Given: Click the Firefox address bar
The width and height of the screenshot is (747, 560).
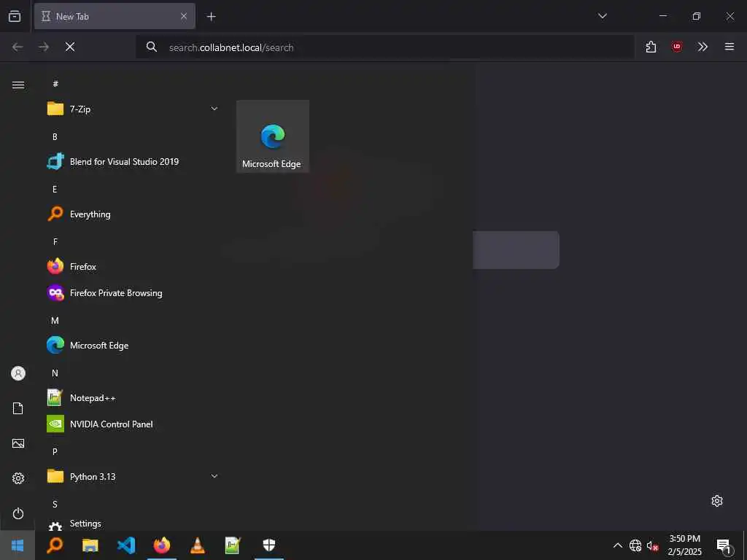Looking at the screenshot, I should [385, 47].
